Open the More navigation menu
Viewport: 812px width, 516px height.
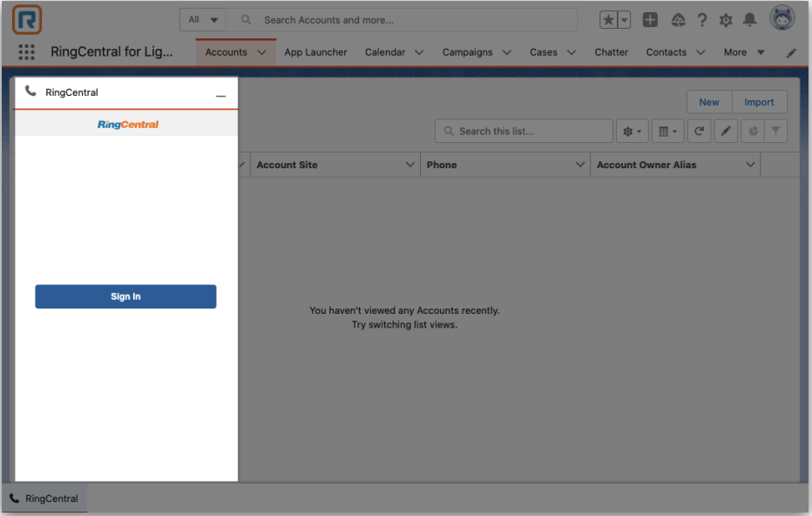744,52
